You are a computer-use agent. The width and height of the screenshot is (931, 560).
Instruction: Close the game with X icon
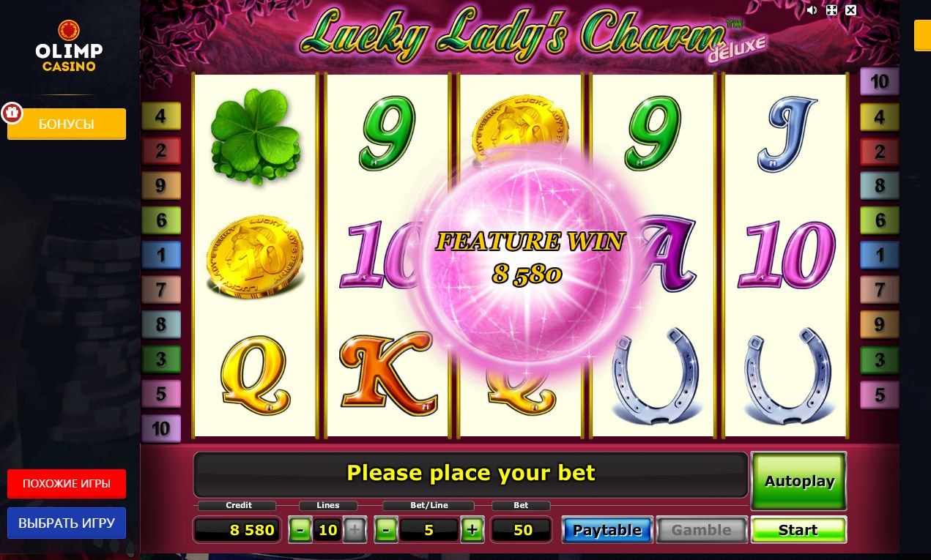850,10
